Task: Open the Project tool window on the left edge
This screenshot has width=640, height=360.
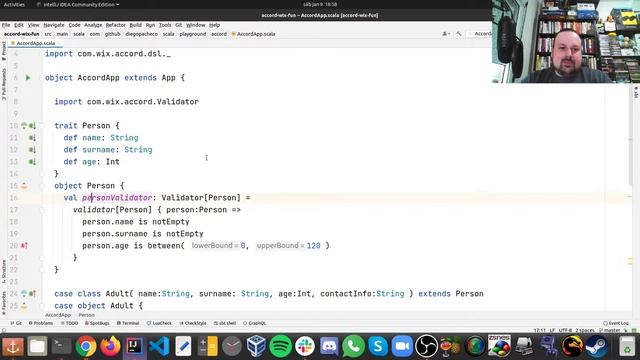Action: tap(4, 51)
